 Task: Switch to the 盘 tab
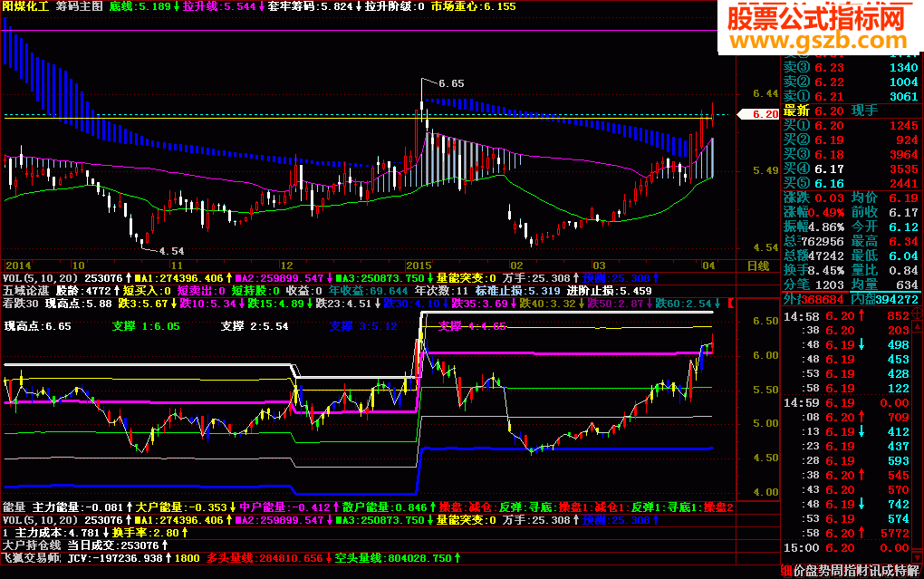pos(812,570)
